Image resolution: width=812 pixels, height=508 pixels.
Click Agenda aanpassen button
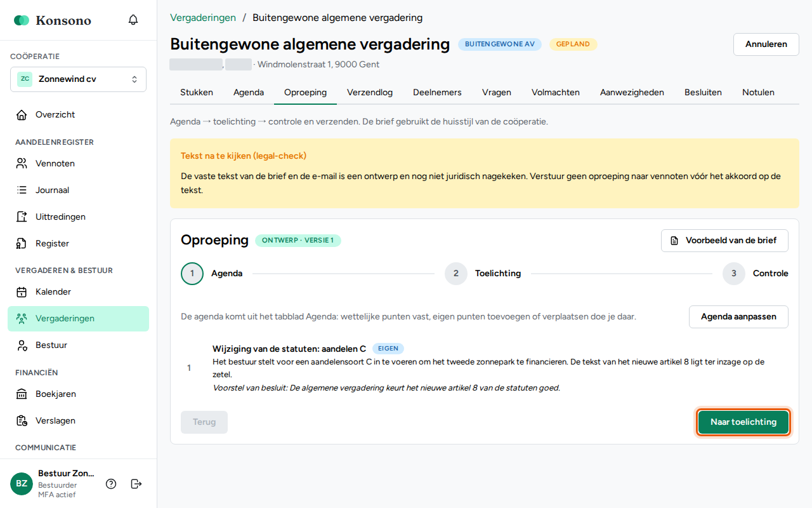click(x=738, y=317)
